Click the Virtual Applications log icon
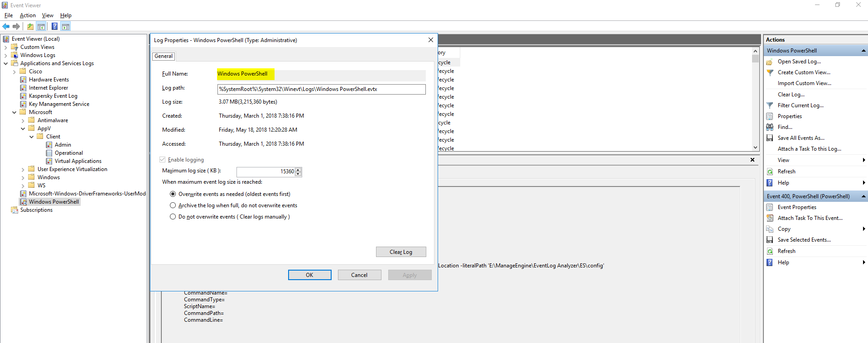The height and width of the screenshot is (343, 868). pyautogui.click(x=49, y=161)
